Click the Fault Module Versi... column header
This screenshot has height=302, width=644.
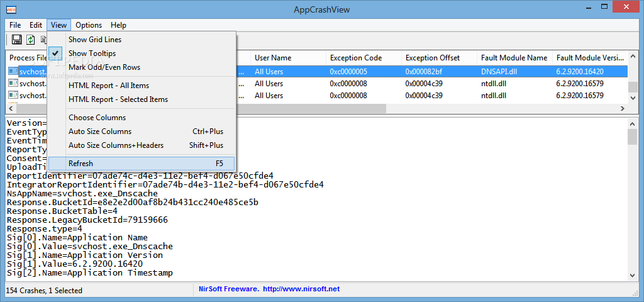[x=590, y=58]
